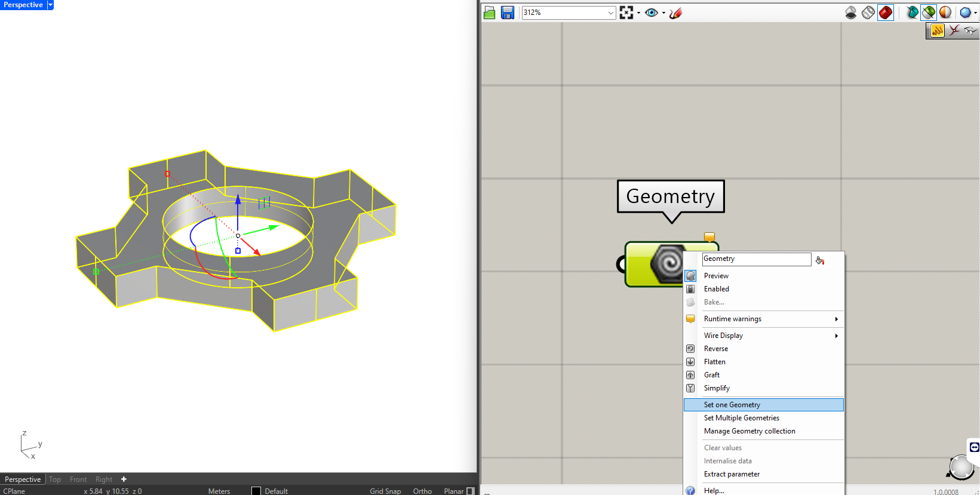Toggle Planar mode in the status bar
This screenshot has height=495, width=980.
point(454,491)
